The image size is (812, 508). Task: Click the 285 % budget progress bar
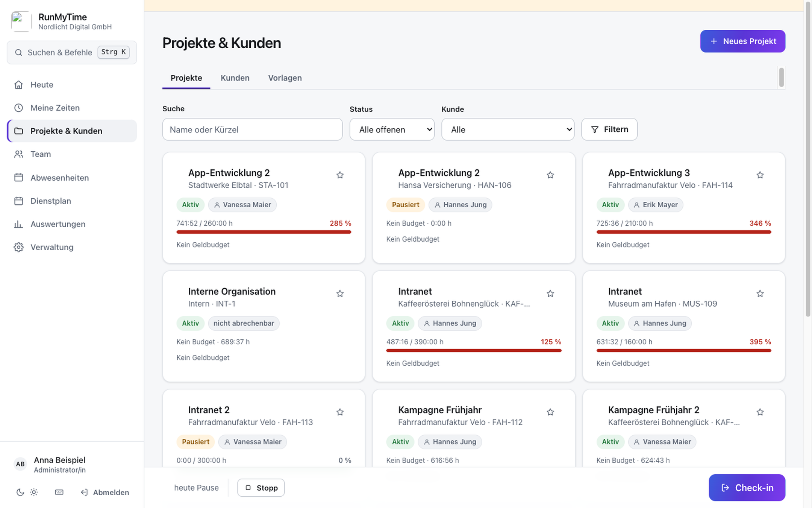264,232
